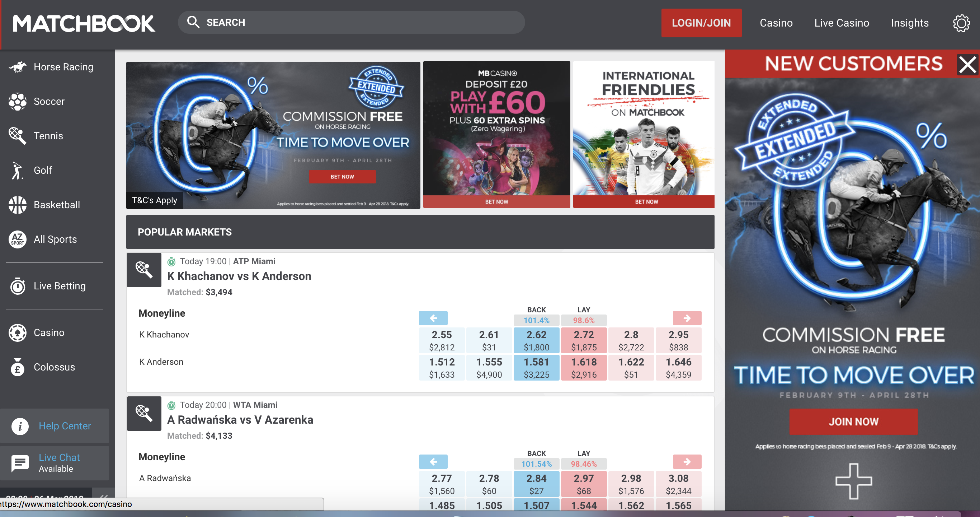980x517 pixels.
Task: Open Live Casino in the top navigation
Action: [x=842, y=23]
